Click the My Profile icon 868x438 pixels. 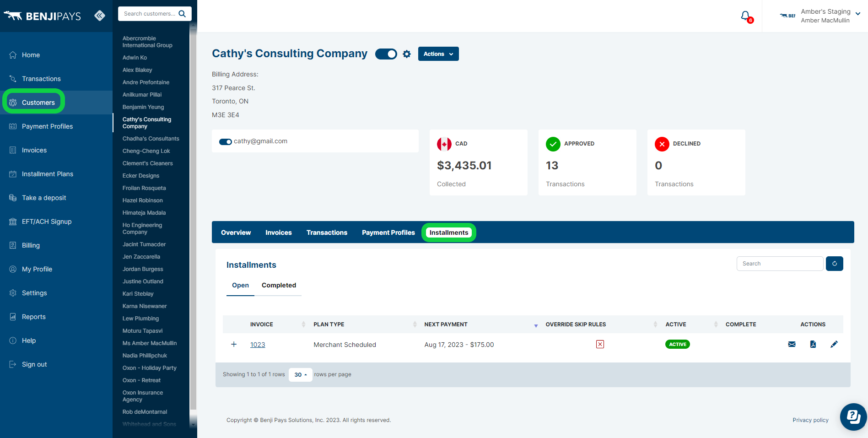[13, 269]
